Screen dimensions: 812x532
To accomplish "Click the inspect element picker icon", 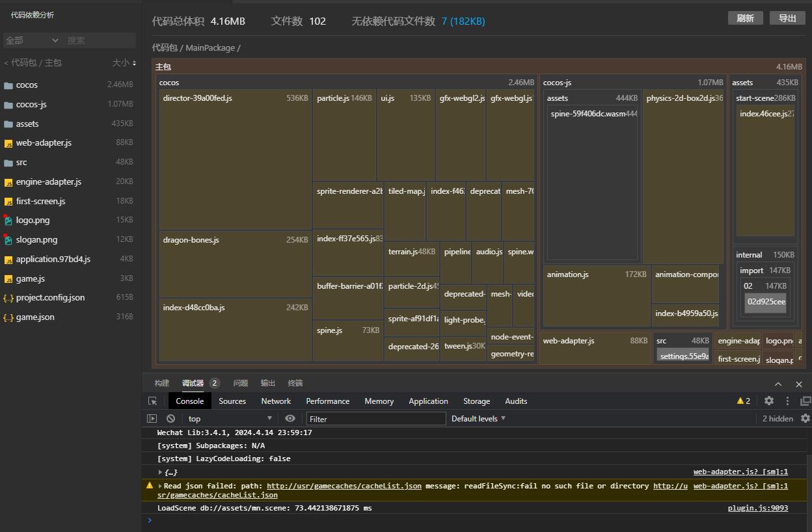I will click(x=152, y=401).
